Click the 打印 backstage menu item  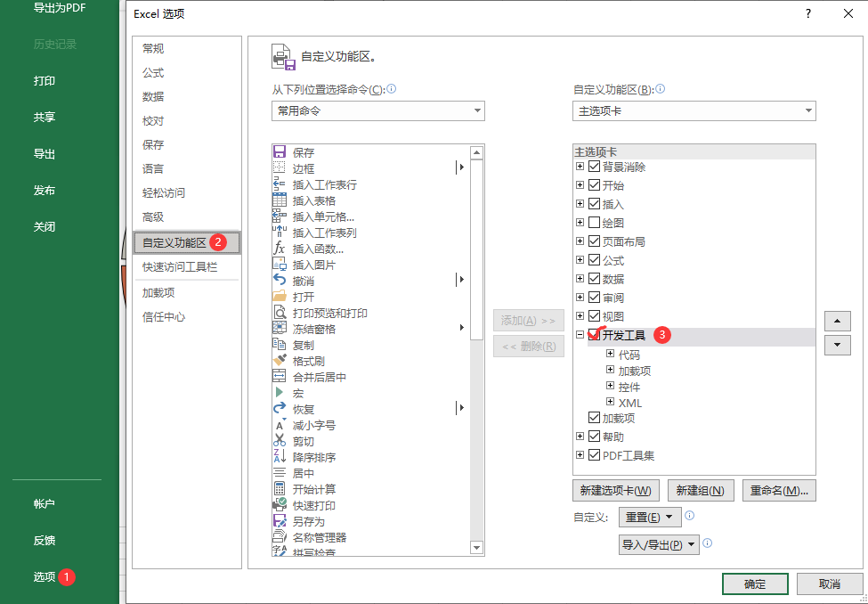[45, 81]
